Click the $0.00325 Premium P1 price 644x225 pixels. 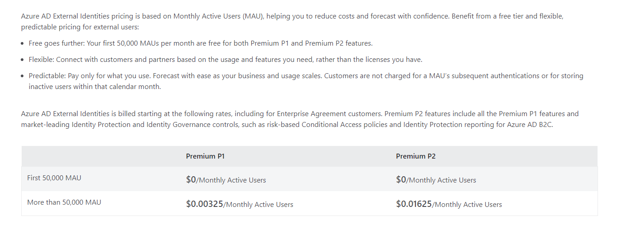pos(204,204)
